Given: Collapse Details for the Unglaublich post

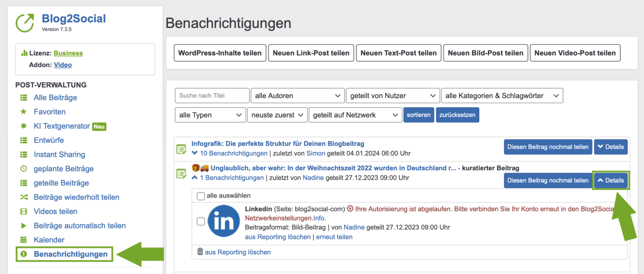Looking at the screenshot, I should click(x=611, y=180).
